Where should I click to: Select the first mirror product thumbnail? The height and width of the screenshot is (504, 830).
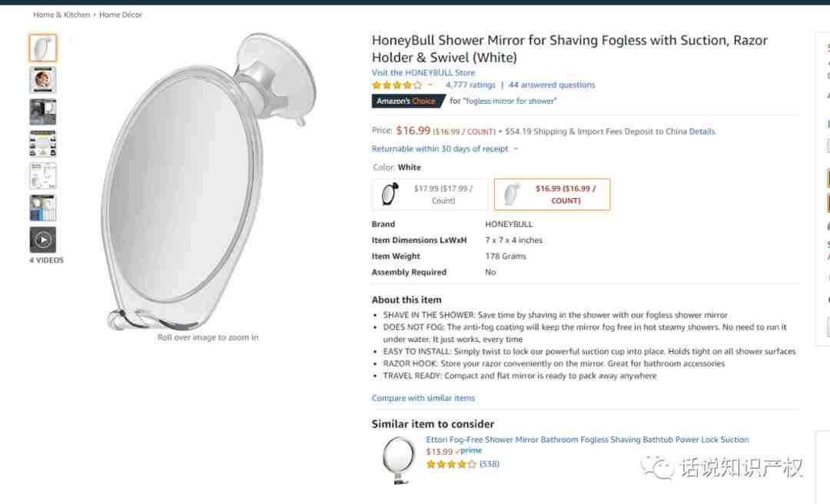(x=43, y=48)
